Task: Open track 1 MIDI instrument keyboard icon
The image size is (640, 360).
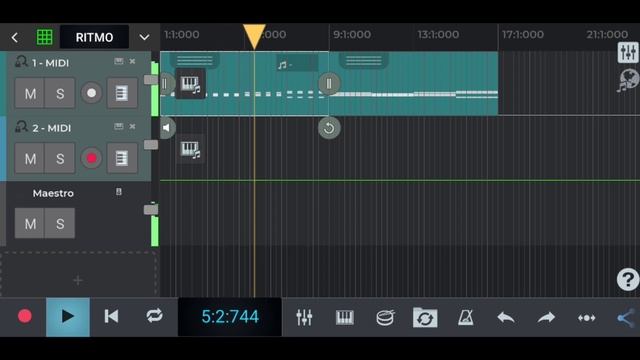Action: coord(190,84)
